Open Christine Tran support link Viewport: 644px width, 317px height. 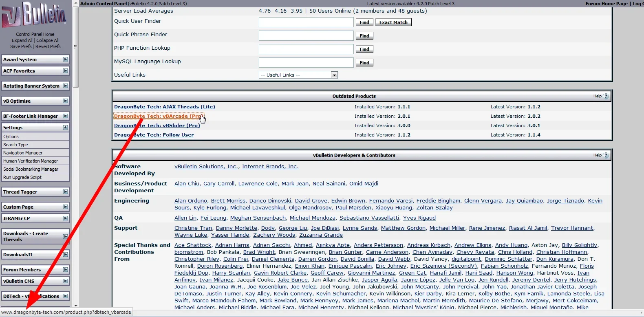point(193,228)
